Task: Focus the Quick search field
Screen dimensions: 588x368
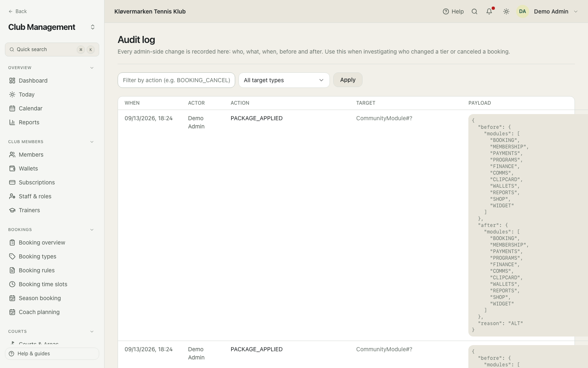Action: coord(52,49)
